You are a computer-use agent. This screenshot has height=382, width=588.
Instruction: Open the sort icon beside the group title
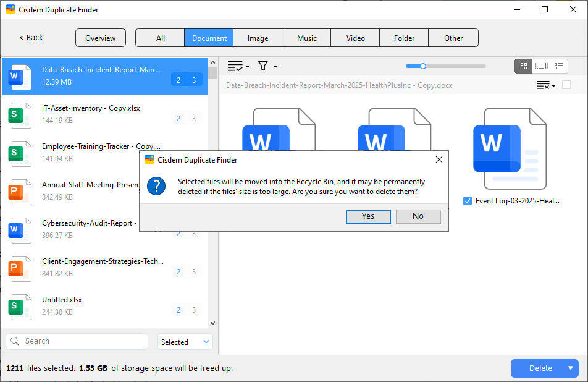544,85
